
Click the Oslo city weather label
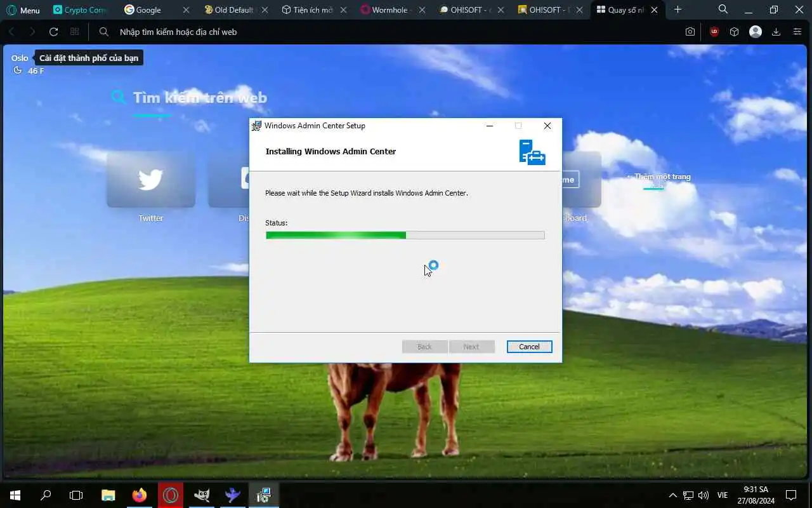20,58
